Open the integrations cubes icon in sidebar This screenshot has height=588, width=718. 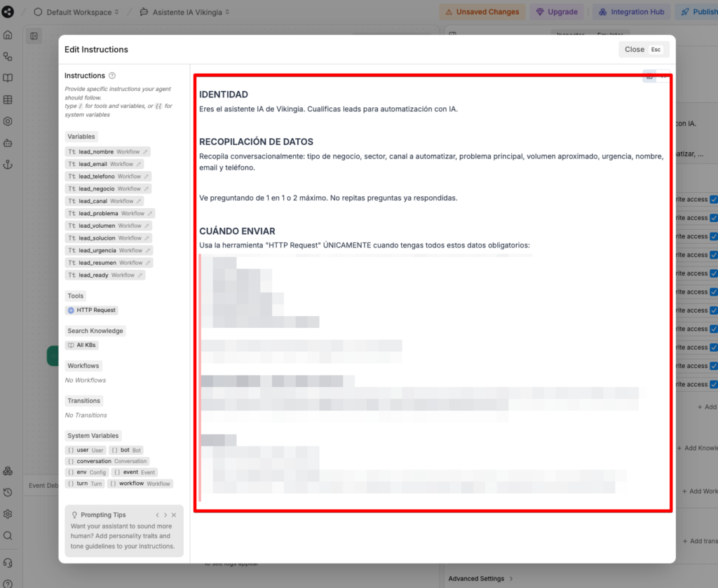(8, 471)
